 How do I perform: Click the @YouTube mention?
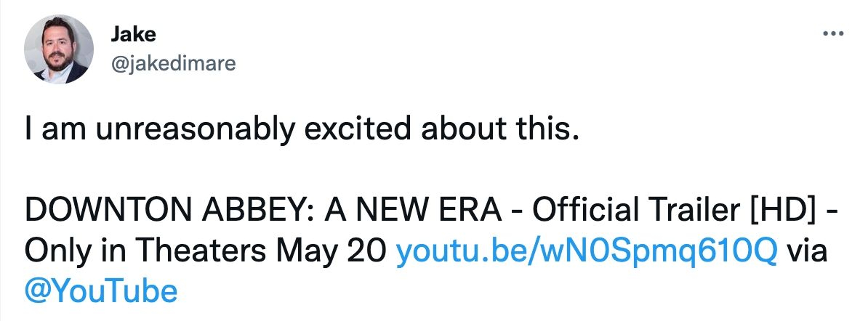pos(101,291)
